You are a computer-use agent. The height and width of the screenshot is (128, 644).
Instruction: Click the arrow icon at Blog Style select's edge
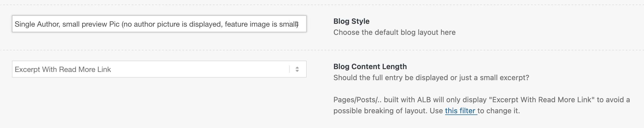tap(297, 24)
